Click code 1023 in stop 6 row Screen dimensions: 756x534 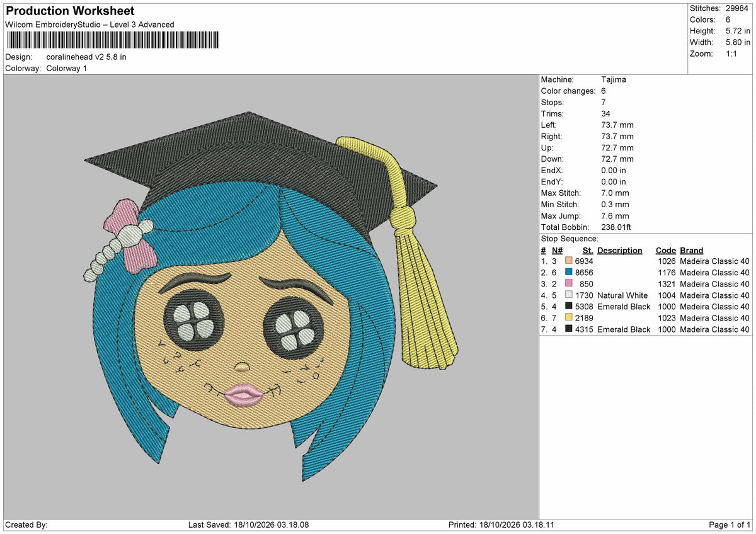point(666,318)
